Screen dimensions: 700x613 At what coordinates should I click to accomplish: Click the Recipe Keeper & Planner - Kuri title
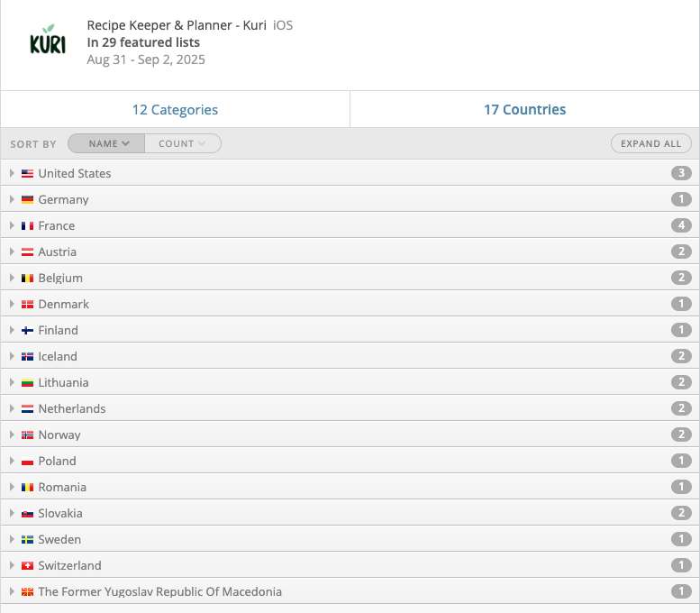pos(177,25)
